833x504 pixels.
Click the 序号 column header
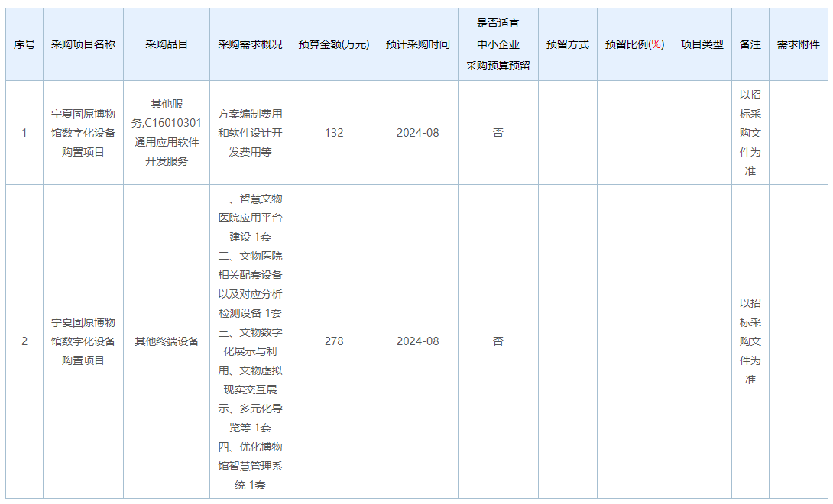tap(24, 44)
